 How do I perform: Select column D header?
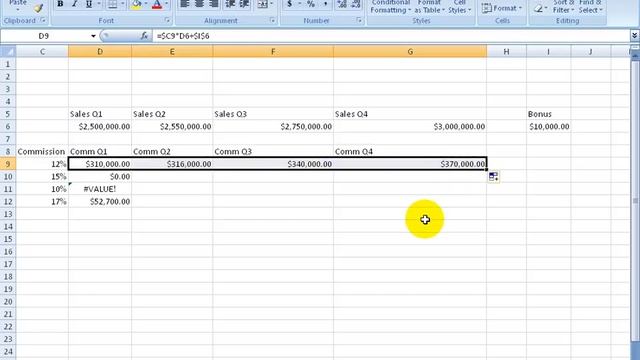[x=100, y=51]
